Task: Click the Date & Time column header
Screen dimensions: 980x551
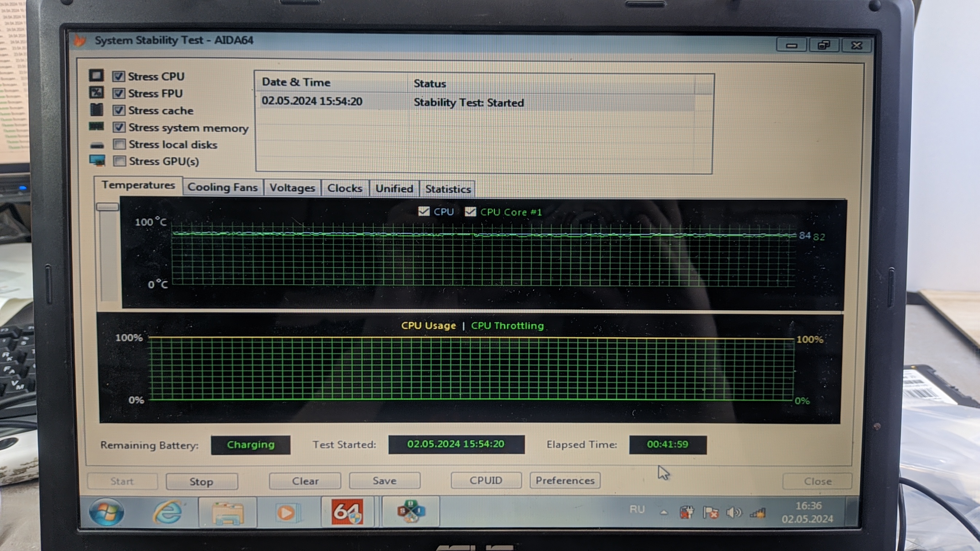Action: point(331,82)
